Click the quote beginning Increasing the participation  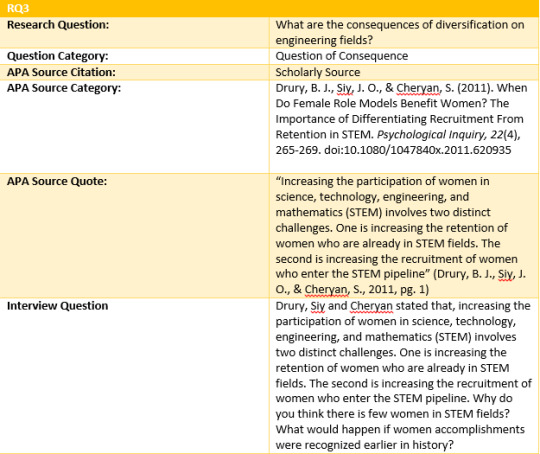coord(401,235)
